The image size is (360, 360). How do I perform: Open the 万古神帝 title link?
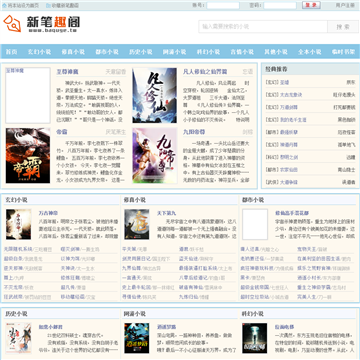pos(48,213)
